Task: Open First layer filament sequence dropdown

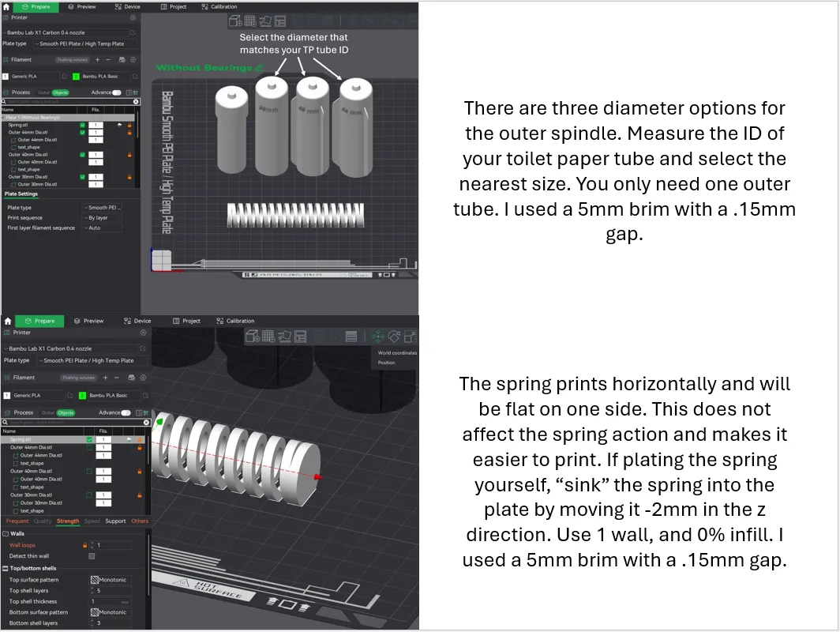Action: (x=102, y=228)
